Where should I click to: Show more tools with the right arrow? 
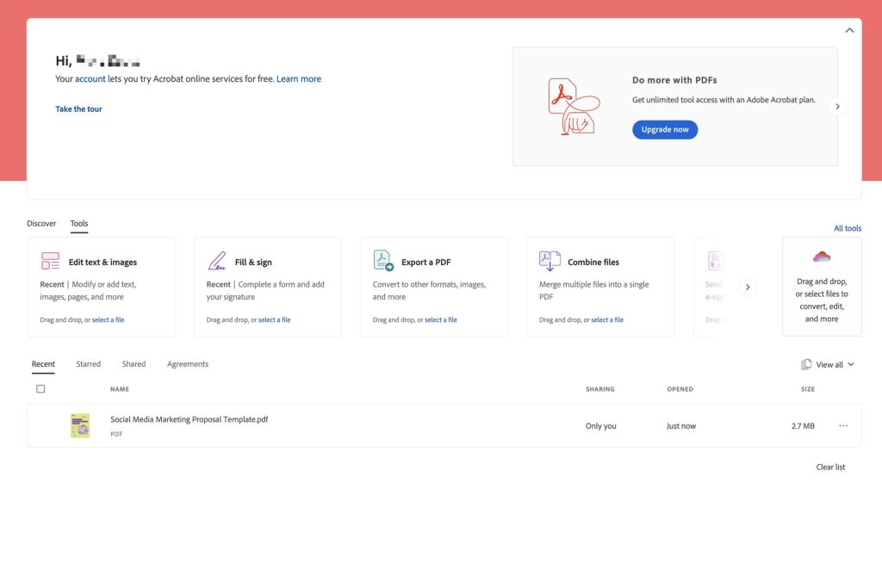coord(748,287)
